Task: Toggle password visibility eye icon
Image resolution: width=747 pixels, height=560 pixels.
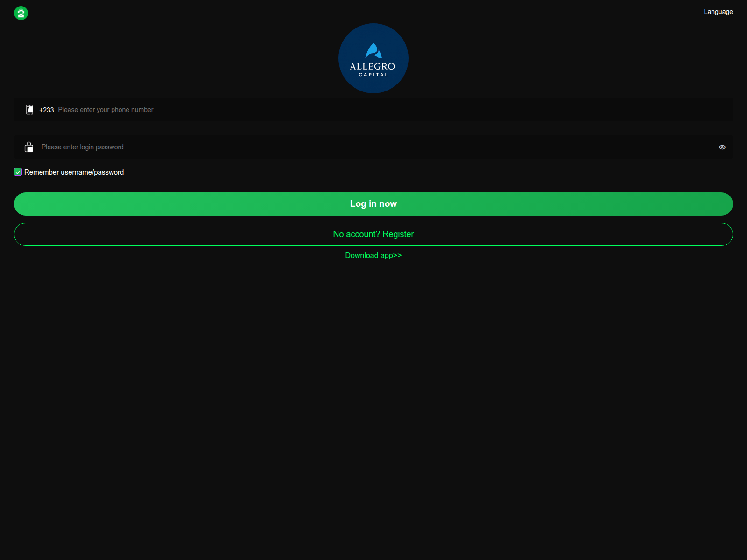Action: 722,147
